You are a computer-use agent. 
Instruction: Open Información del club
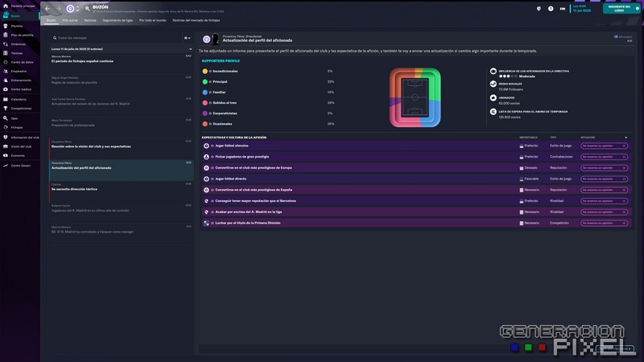[x=19, y=138]
